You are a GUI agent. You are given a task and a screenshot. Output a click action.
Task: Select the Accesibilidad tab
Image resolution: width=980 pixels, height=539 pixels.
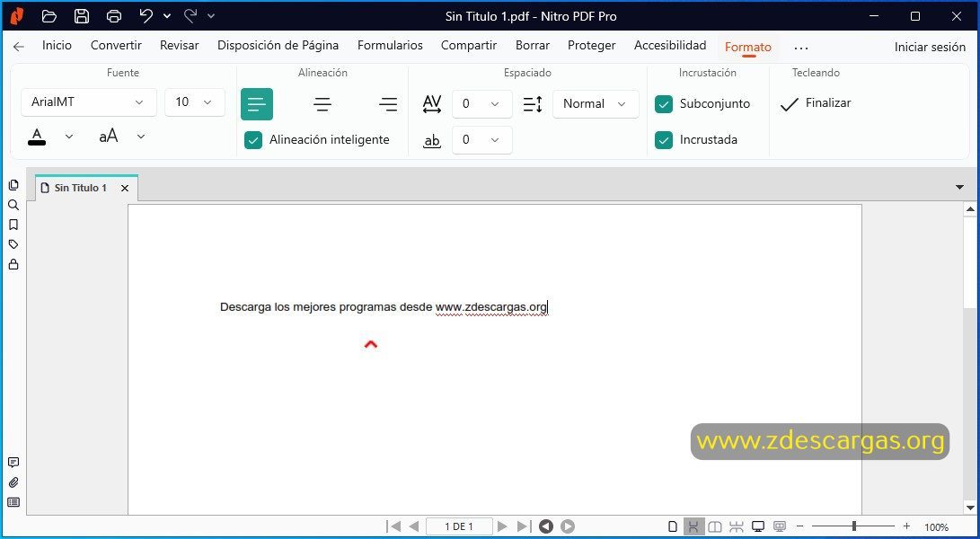tap(670, 46)
